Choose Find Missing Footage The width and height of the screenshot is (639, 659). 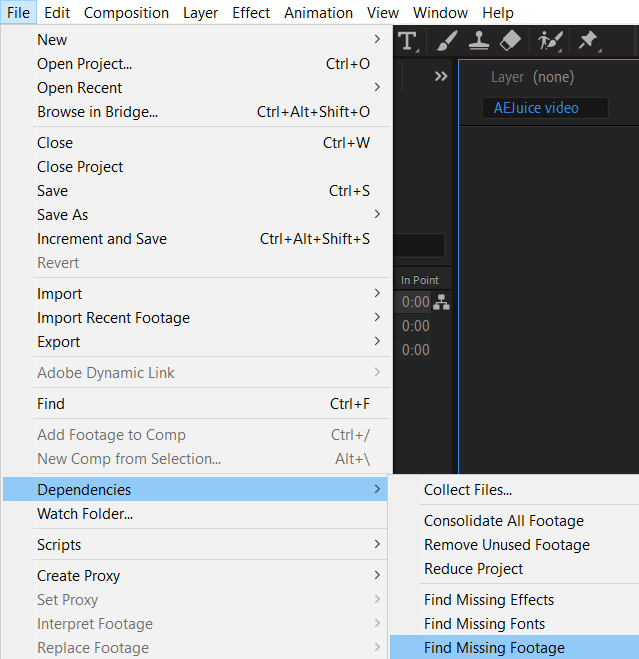(494, 648)
